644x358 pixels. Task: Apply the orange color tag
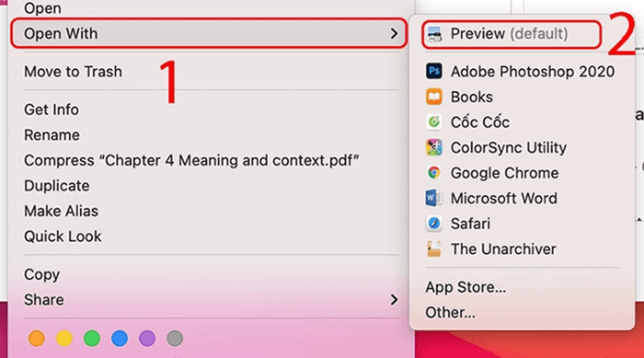pyautogui.click(x=37, y=339)
